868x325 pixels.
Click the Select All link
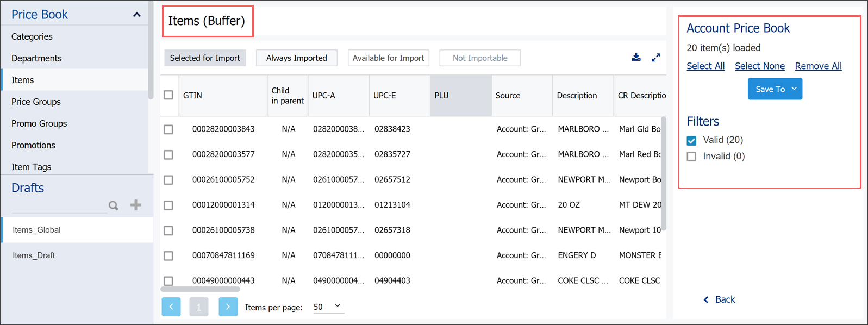click(x=705, y=66)
